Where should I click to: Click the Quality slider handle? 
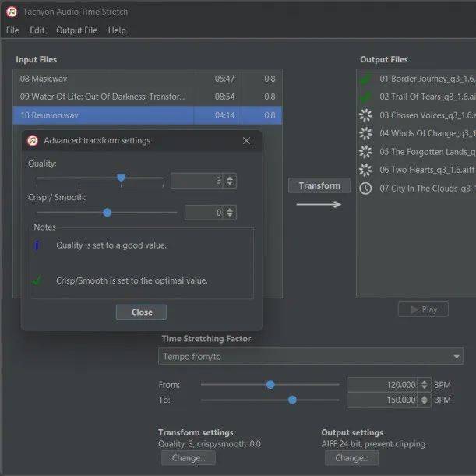pyautogui.click(x=122, y=178)
